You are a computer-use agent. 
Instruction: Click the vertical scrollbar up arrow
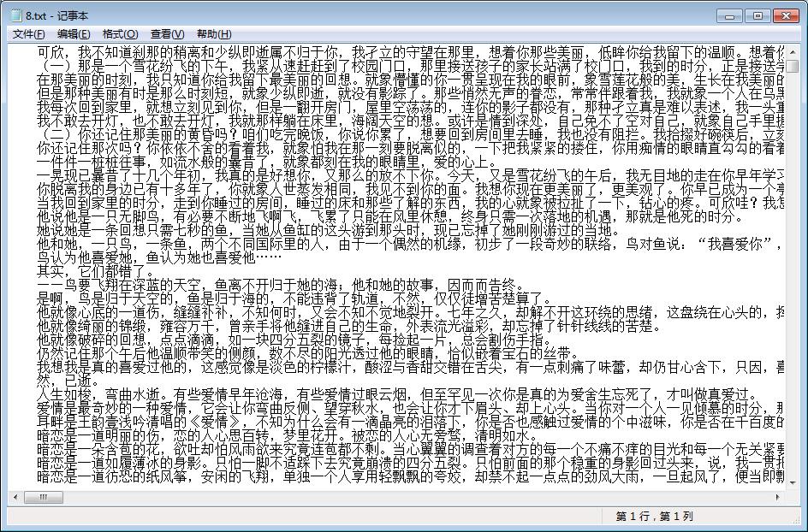pyautogui.click(x=793, y=50)
